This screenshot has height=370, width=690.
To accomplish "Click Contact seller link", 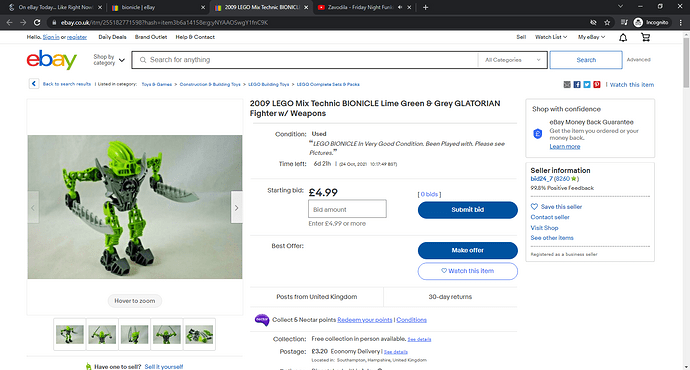I will (x=550, y=217).
